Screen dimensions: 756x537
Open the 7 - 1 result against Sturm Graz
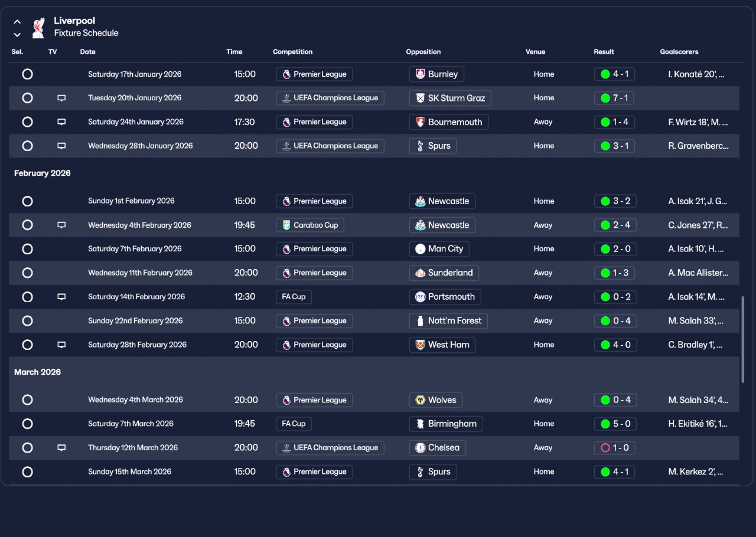pos(614,98)
